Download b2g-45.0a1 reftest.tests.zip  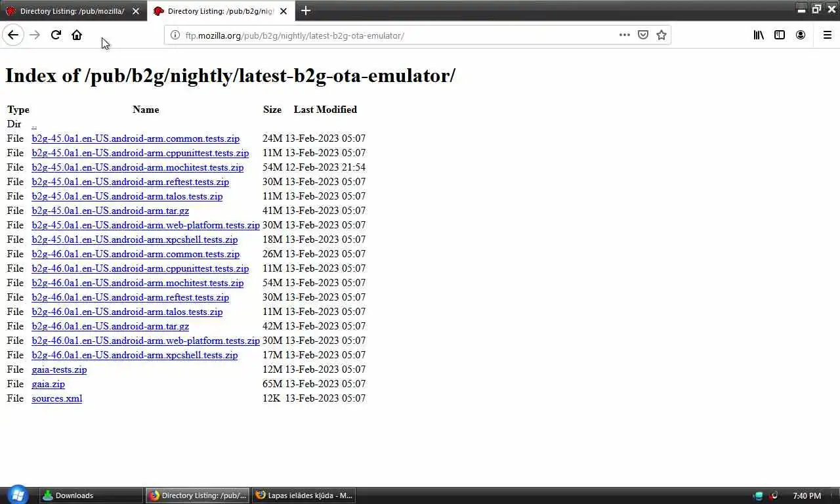click(130, 182)
